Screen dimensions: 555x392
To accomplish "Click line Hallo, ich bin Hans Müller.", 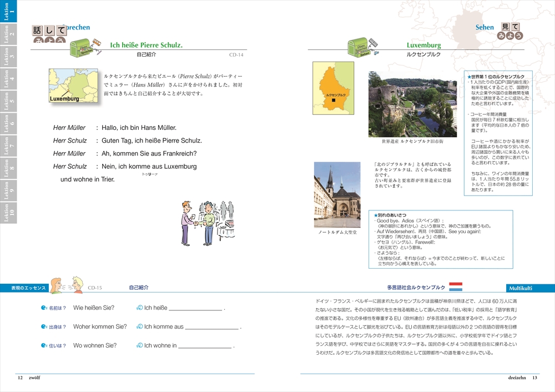I will point(139,128).
